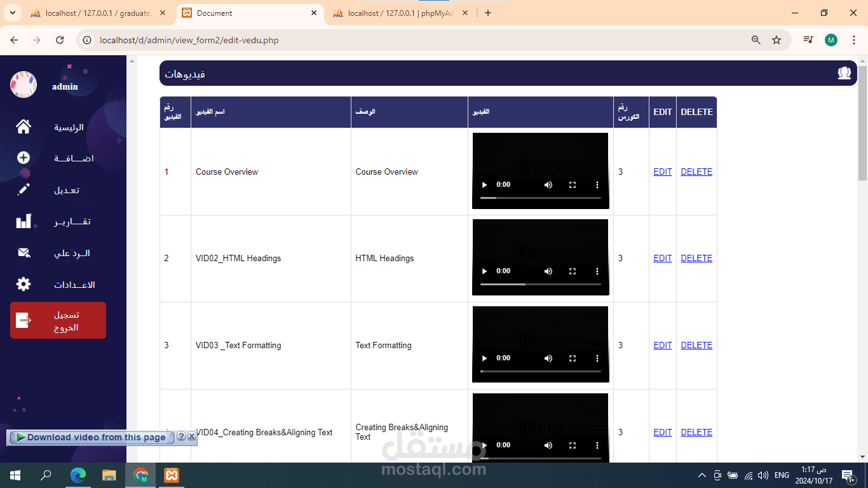Open a new browser tab
The width and height of the screenshot is (868, 488).
[x=488, y=13]
